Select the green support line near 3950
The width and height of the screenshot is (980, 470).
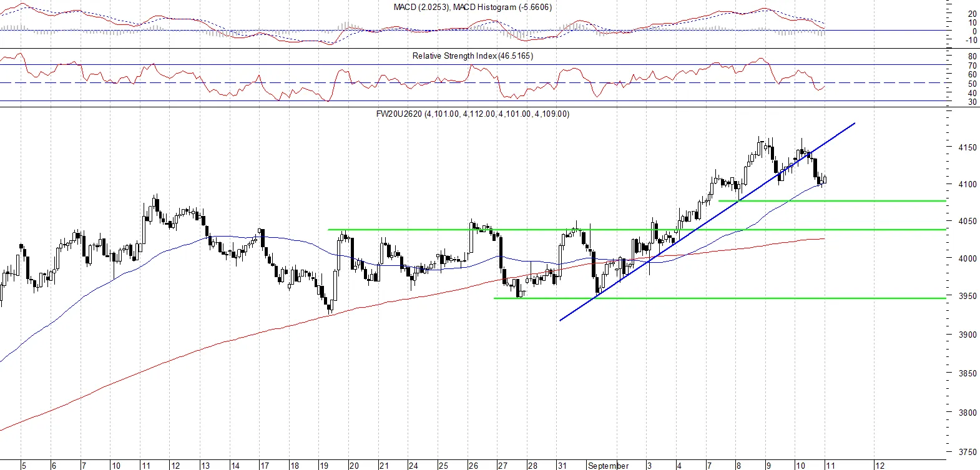pyautogui.click(x=720, y=298)
